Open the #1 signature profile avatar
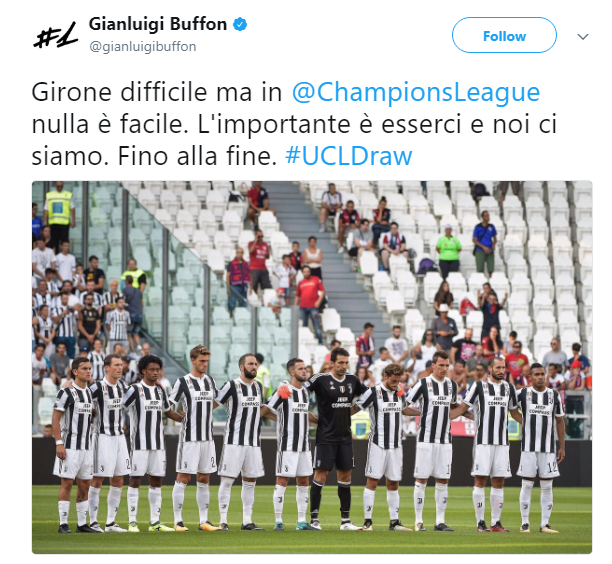This screenshot has height=564, width=612. coord(55,36)
